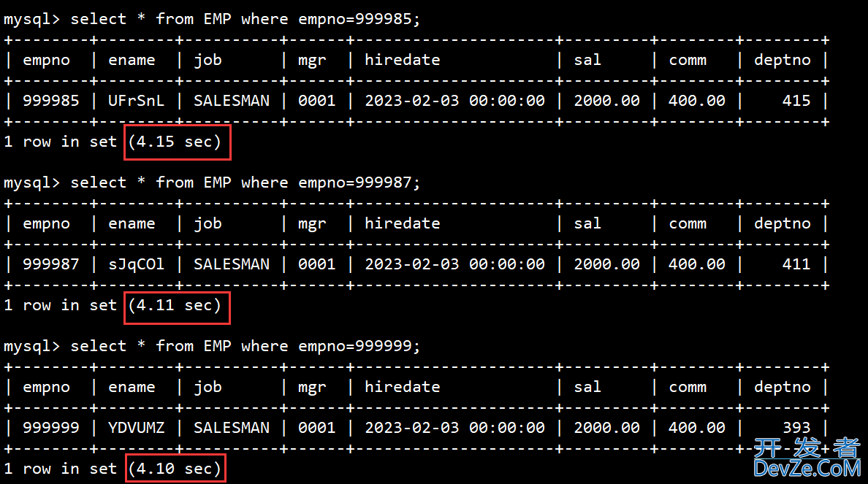868x484 pixels.
Task: Click the first query with empno=999985
Action: tap(245, 19)
